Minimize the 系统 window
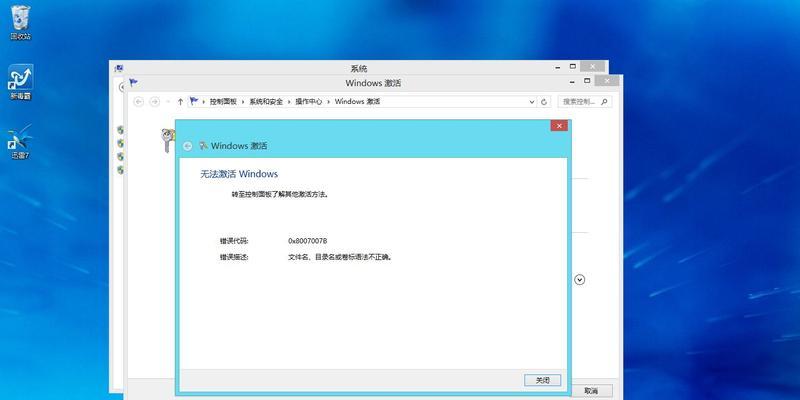The width and height of the screenshot is (800, 400). [559, 67]
